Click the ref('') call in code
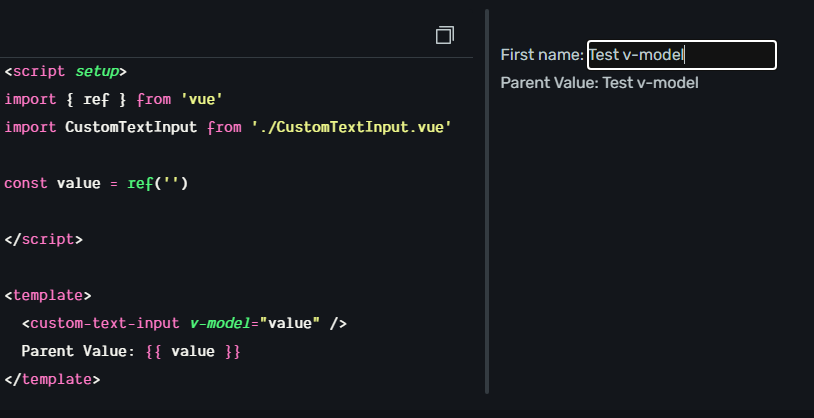 [157, 183]
